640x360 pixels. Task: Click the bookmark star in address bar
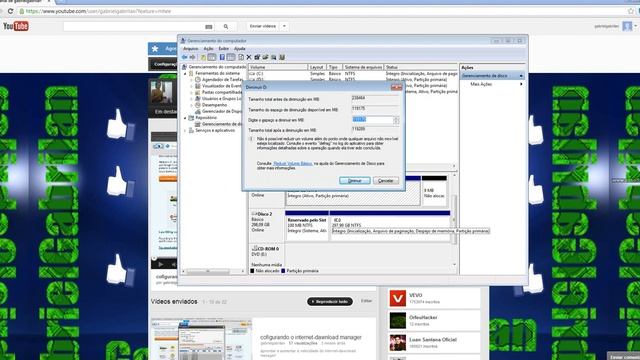pos(631,11)
